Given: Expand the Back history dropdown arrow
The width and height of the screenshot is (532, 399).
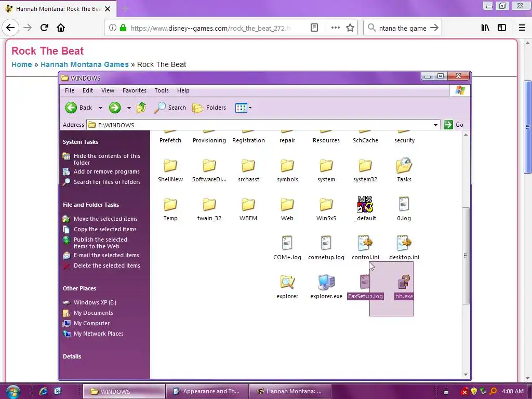Looking at the screenshot, I should coord(100,108).
